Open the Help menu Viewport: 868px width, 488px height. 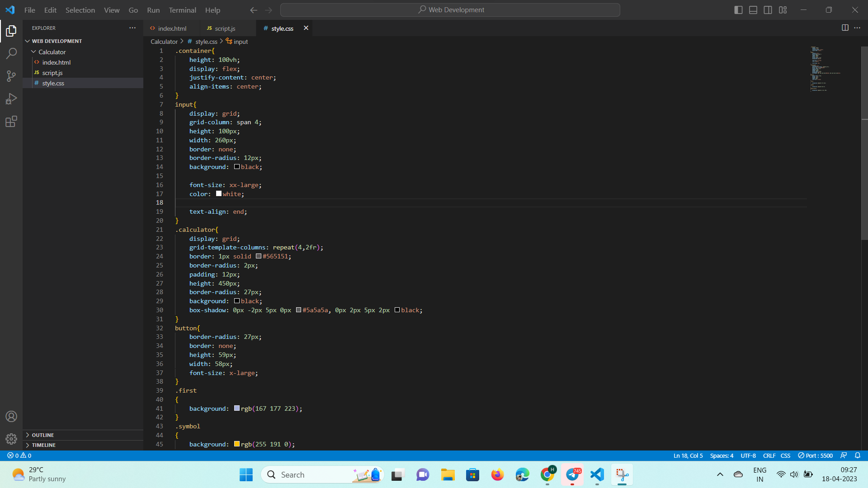point(212,10)
